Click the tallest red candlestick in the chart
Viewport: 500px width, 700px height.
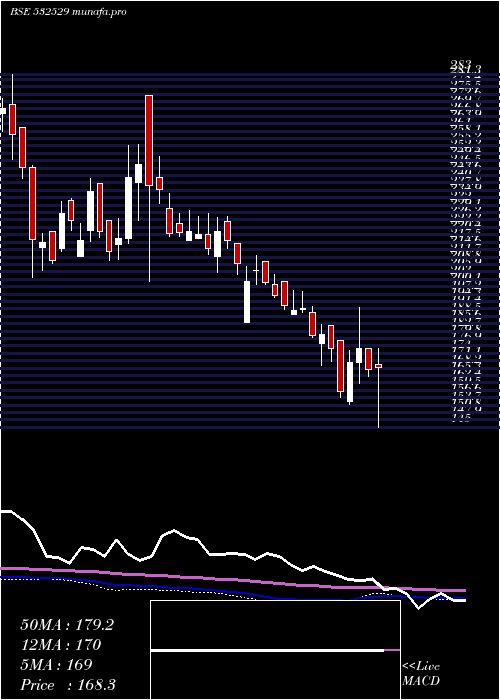pyautogui.click(x=149, y=141)
